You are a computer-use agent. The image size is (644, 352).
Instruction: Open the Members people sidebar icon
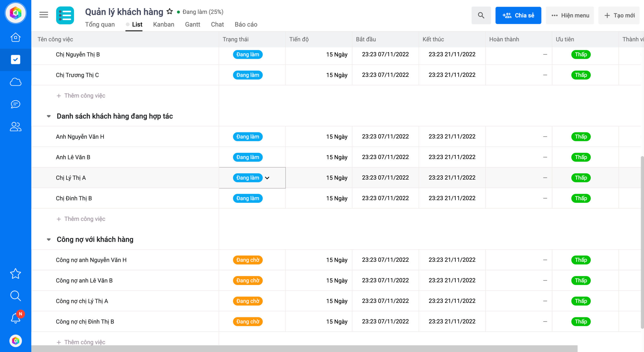(16, 126)
